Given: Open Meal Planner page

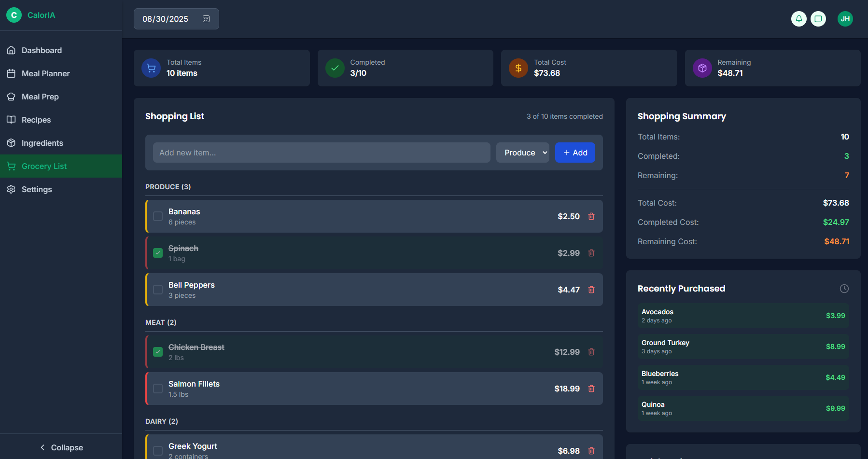Looking at the screenshot, I should (x=61, y=73).
